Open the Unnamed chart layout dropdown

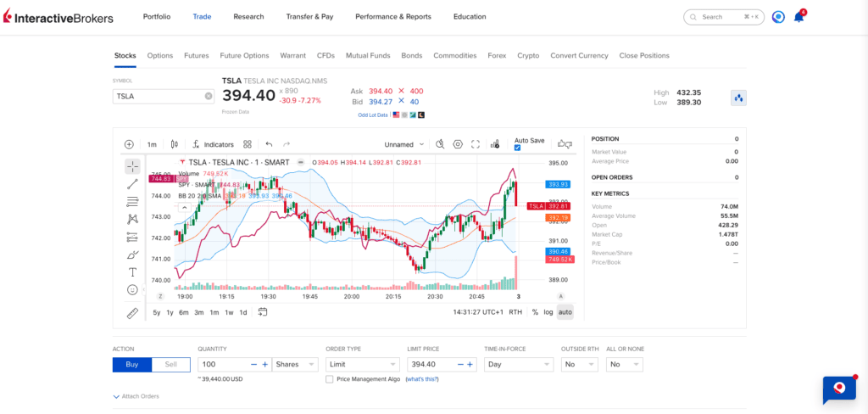(x=404, y=144)
